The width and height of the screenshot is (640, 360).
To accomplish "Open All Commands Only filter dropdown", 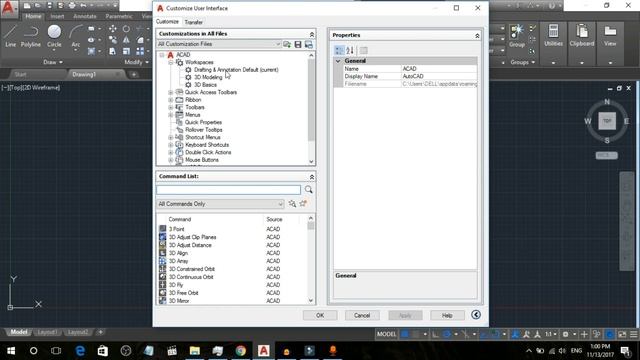I will point(220,204).
